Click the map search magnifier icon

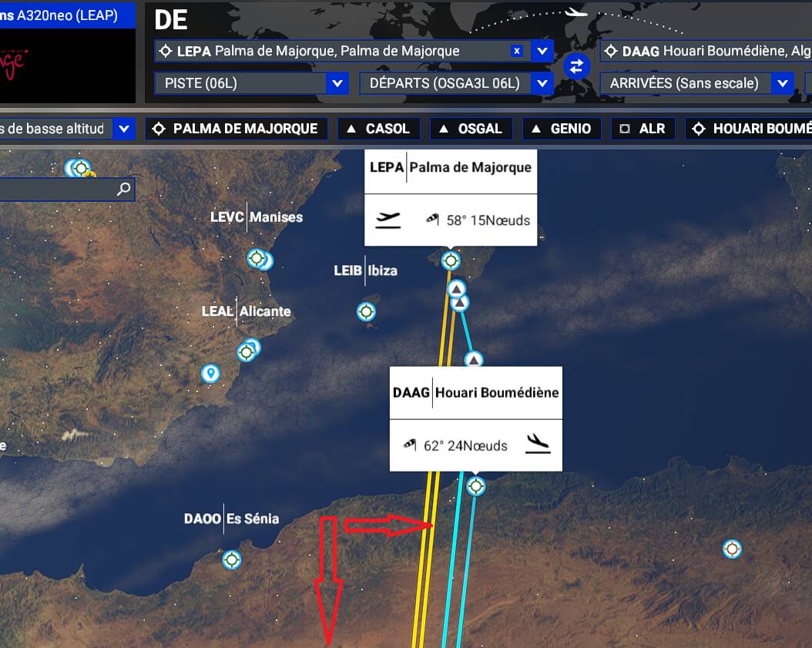click(x=124, y=189)
